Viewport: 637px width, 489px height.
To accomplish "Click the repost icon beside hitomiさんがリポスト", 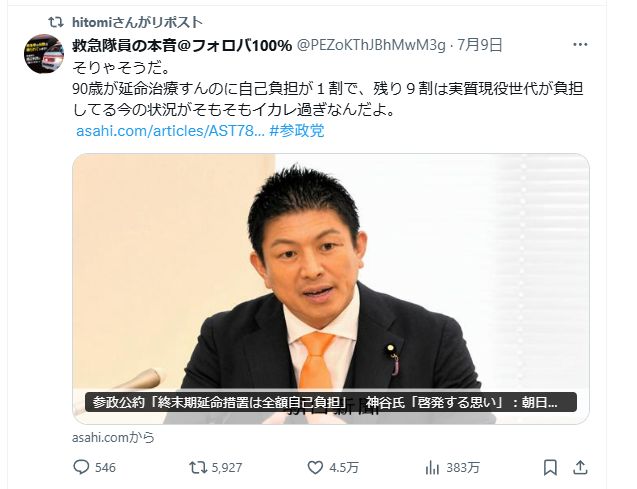I will tap(56, 22).
